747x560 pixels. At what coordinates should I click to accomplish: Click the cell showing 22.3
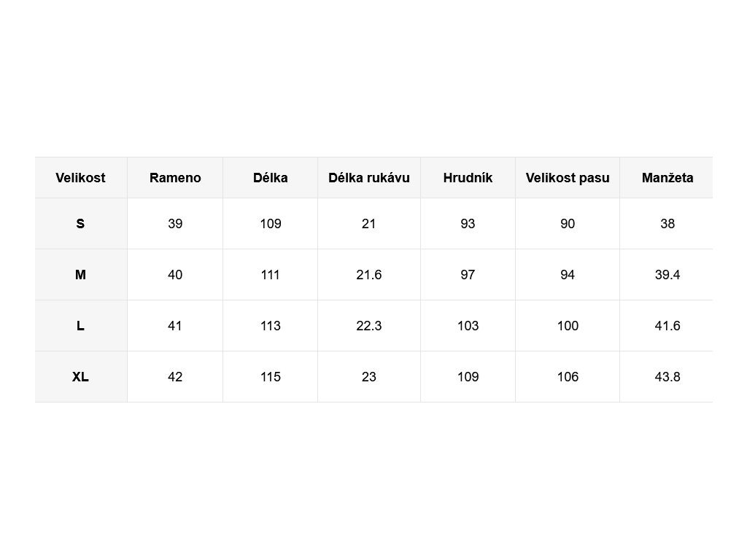(369, 326)
